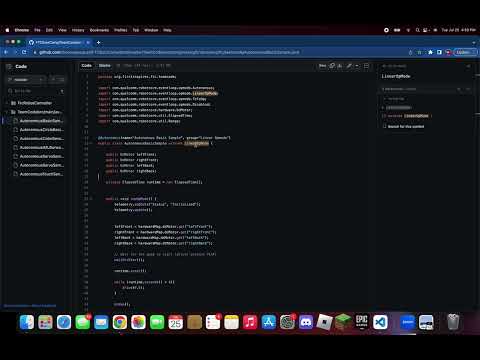The height and width of the screenshot is (360, 480).
Task: Open the Bookmarks menu
Action: pos(99,30)
